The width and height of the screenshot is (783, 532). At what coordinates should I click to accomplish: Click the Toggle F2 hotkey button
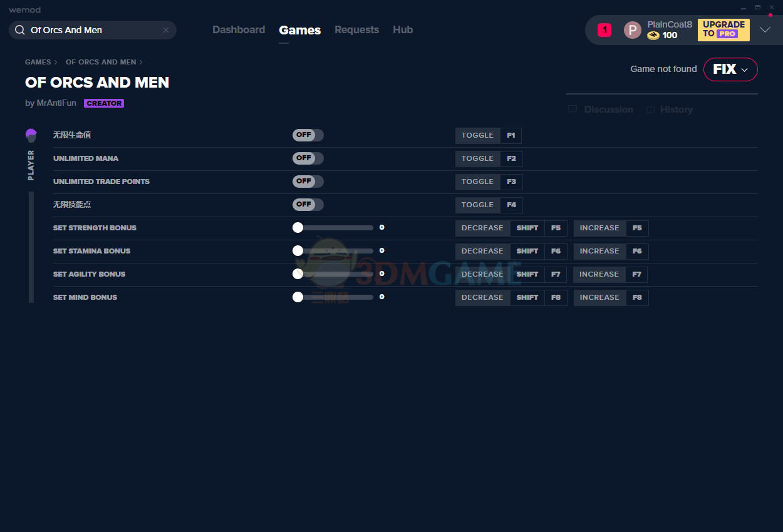(x=489, y=158)
